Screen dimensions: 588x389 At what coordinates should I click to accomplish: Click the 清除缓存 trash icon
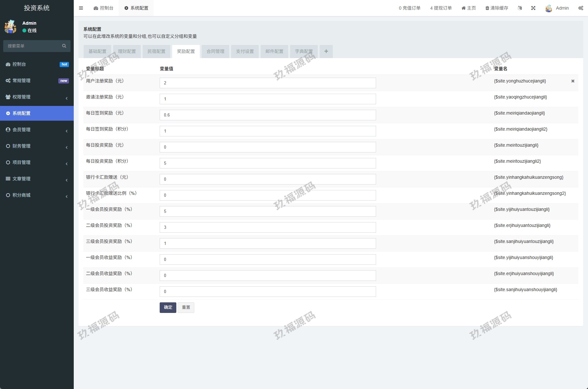click(x=487, y=8)
